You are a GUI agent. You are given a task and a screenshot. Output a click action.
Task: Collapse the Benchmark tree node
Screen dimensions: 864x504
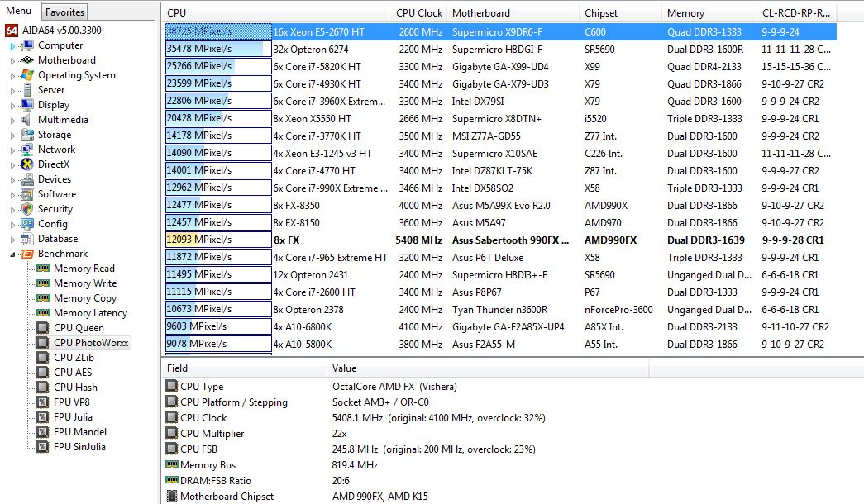(x=12, y=254)
